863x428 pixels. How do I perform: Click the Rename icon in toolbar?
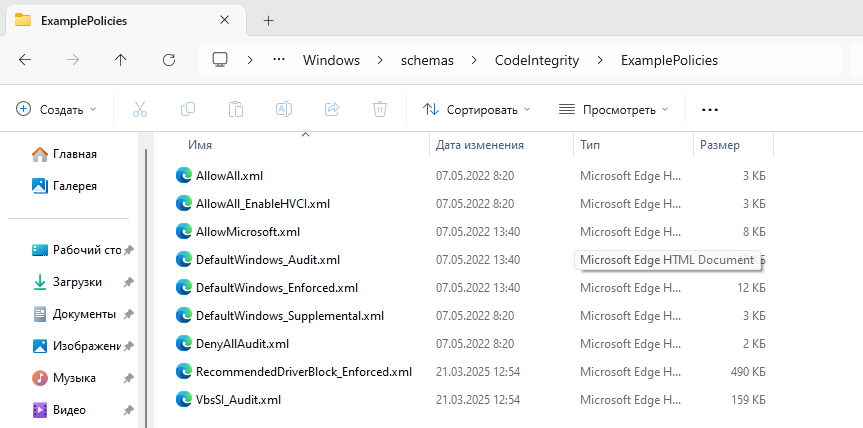pos(284,109)
